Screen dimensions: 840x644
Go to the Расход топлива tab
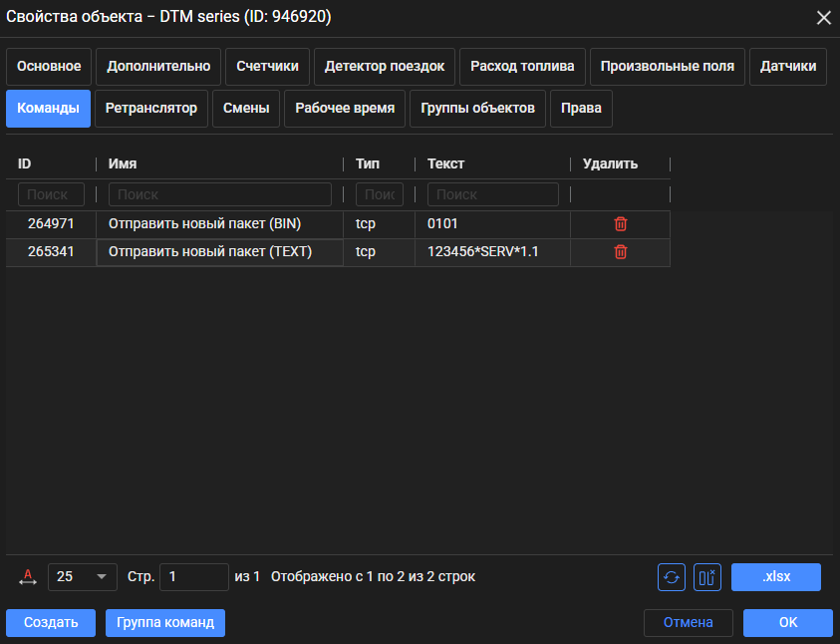click(x=523, y=67)
